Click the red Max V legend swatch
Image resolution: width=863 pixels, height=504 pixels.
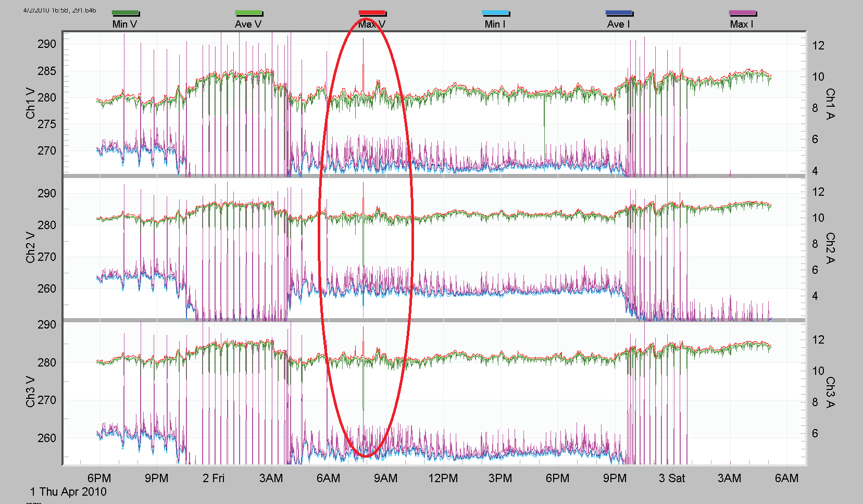(372, 11)
